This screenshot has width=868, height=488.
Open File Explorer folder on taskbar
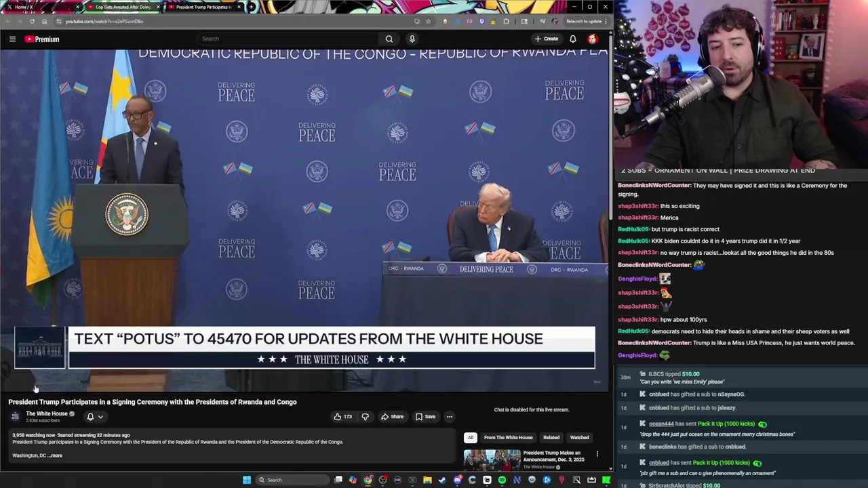tap(427, 480)
